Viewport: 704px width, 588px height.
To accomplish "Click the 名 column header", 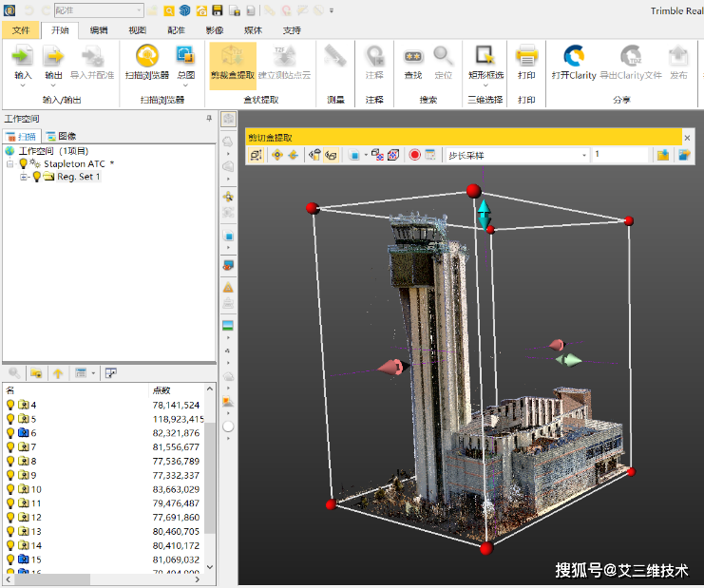I will pos(75,390).
